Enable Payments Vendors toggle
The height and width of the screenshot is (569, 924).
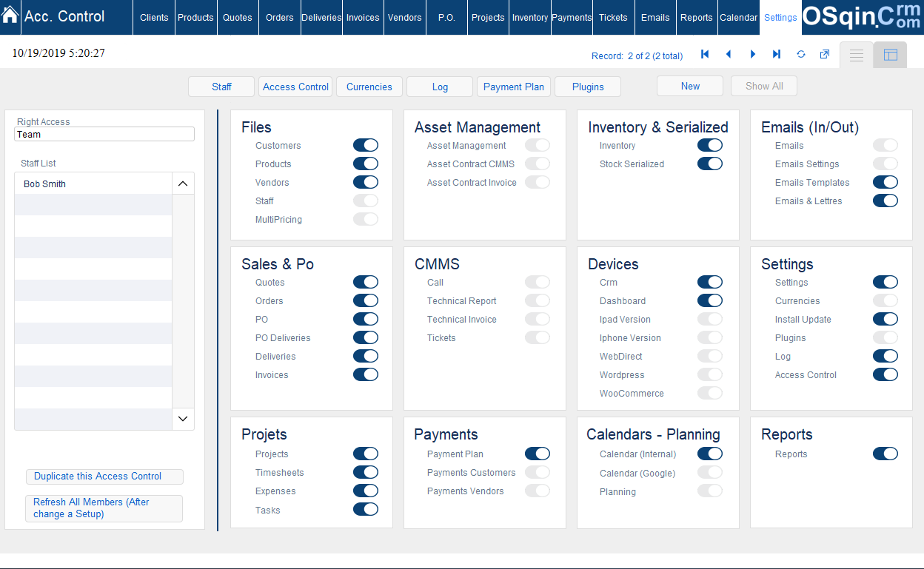point(538,491)
